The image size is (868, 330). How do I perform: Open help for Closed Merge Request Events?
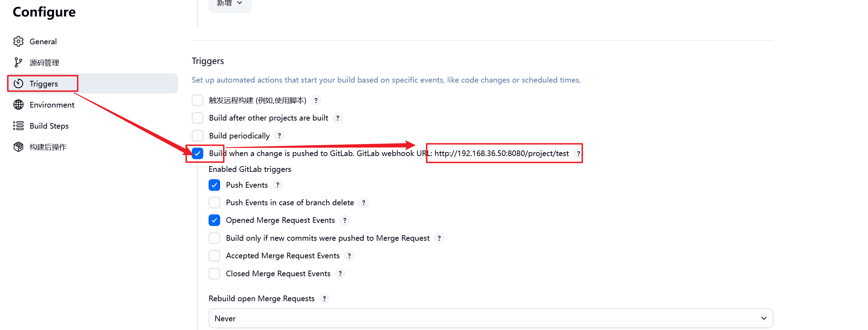pos(340,273)
